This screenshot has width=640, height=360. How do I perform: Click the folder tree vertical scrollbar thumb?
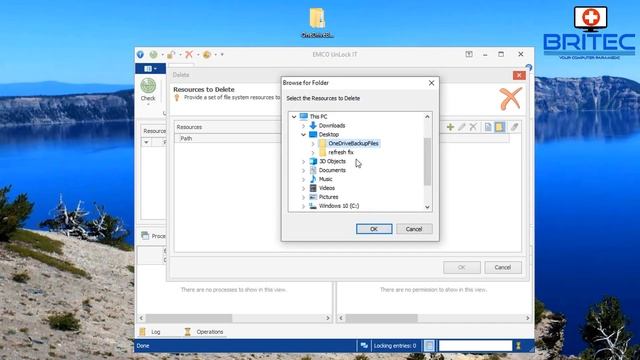pos(427,162)
